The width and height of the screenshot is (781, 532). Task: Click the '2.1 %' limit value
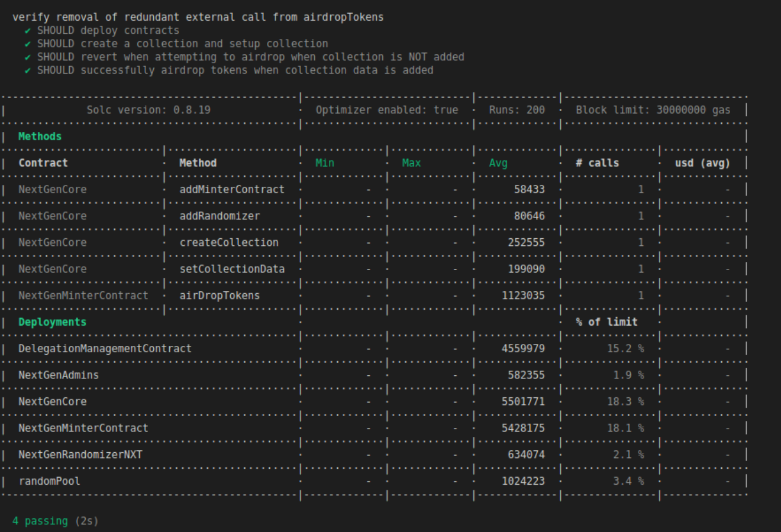(628, 455)
